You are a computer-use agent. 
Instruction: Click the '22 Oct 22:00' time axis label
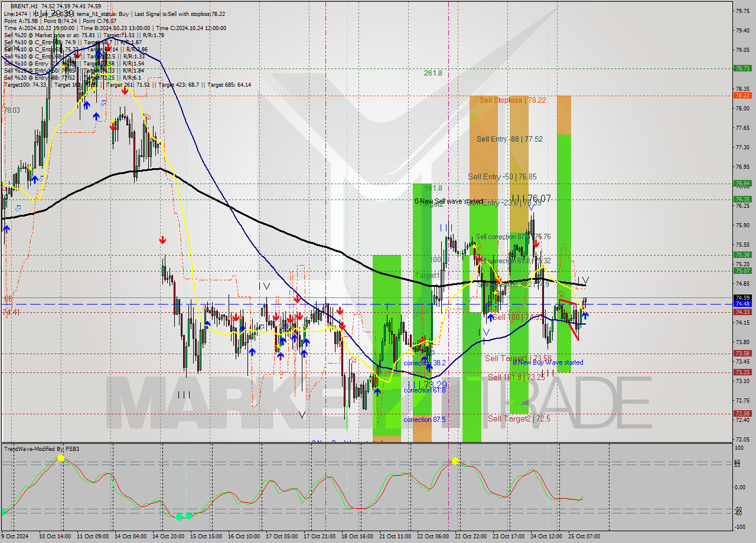tap(471, 537)
